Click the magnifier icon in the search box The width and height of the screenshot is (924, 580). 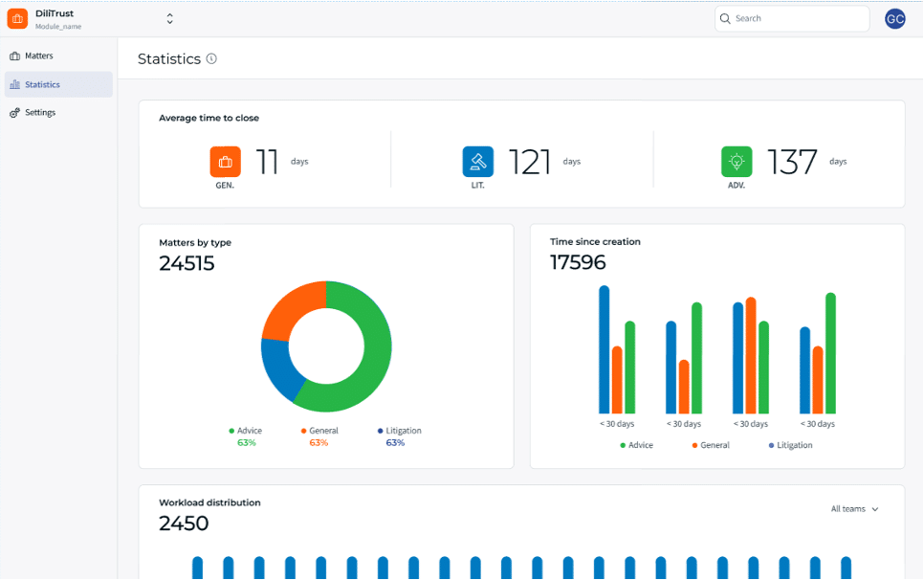coord(725,19)
